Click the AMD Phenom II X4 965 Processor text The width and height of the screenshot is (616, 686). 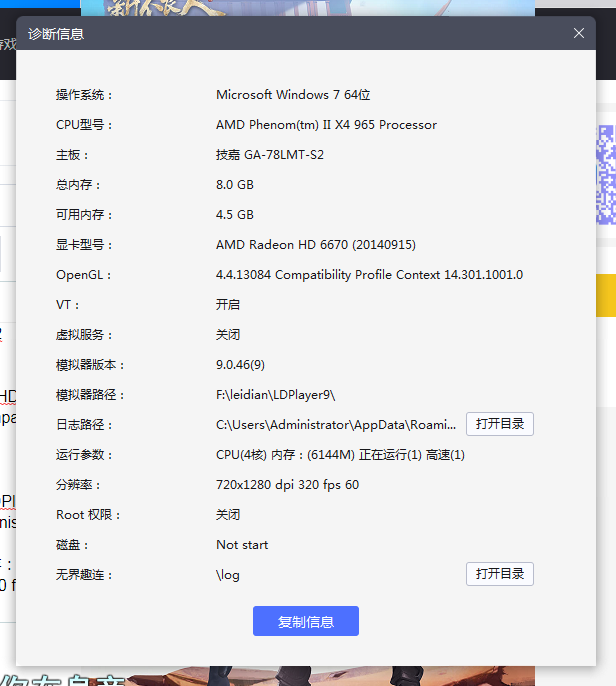326,125
